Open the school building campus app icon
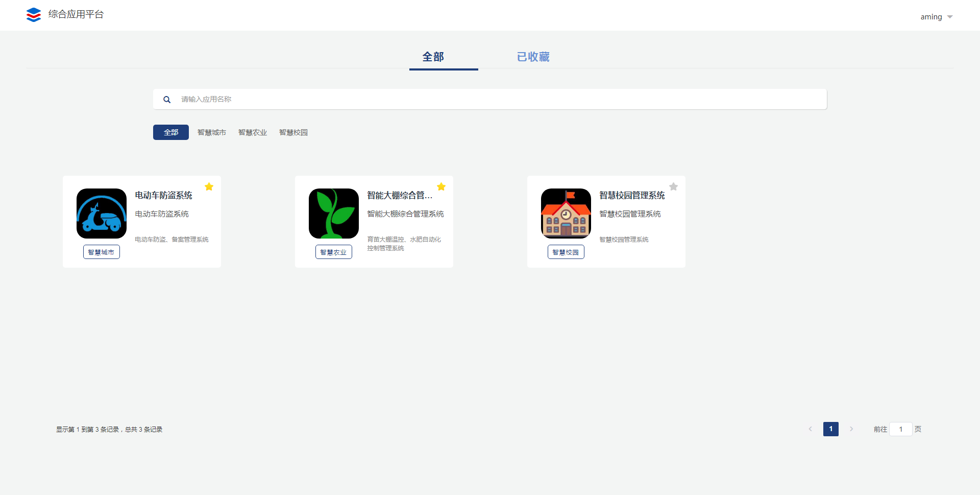This screenshot has height=495, width=980. (x=566, y=214)
